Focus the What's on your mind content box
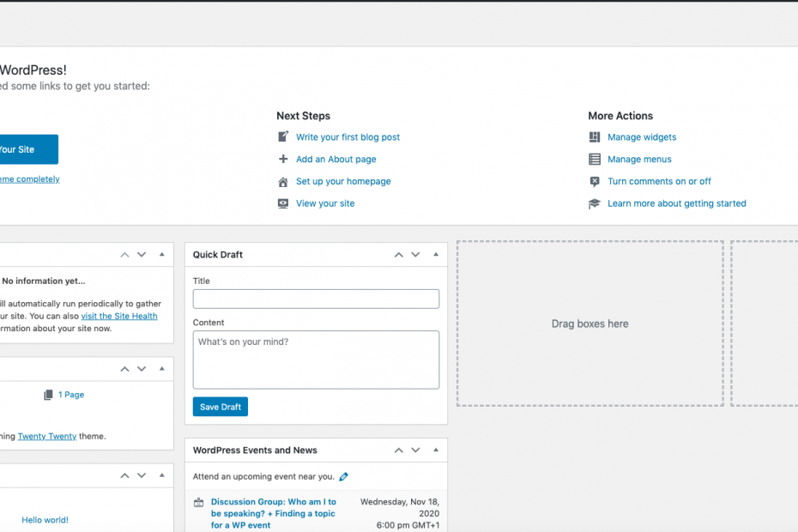 click(316, 360)
